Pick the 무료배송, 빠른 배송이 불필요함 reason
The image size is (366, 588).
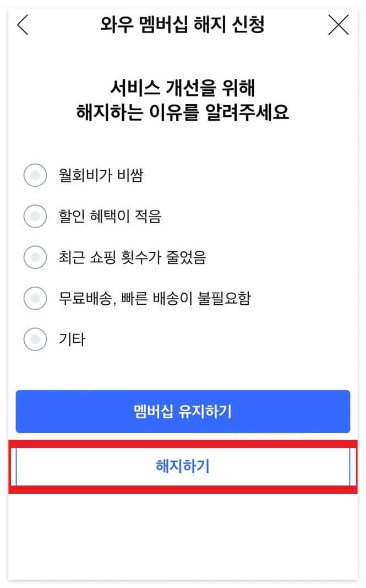(35, 298)
